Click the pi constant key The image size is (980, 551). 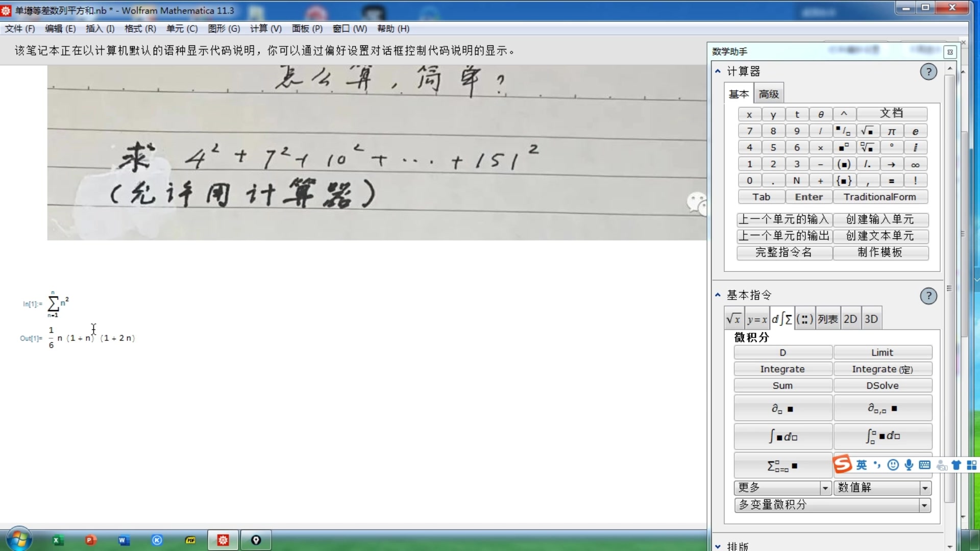click(x=891, y=131)
